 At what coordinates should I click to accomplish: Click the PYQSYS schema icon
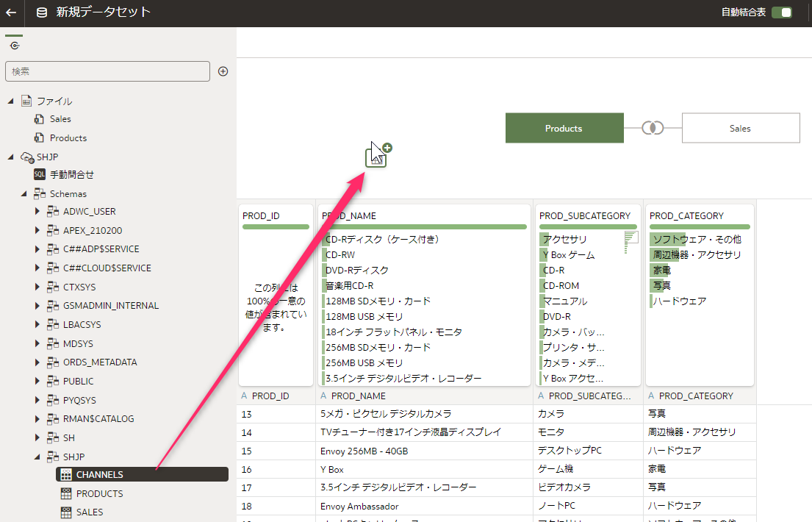tap(53, 400)
